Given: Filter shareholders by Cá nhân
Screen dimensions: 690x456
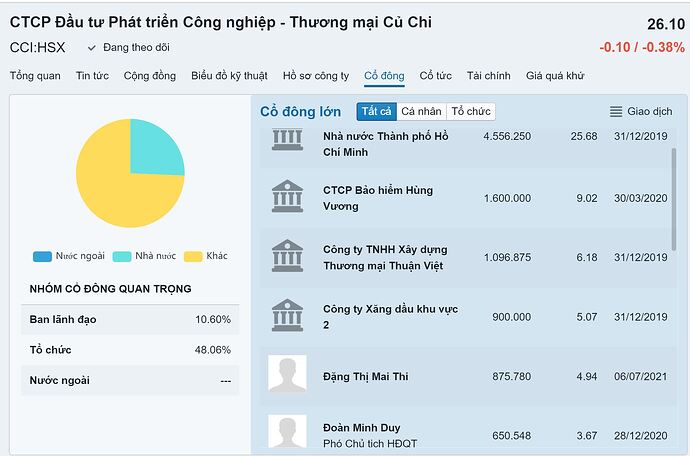Looking at the screenshot, I should [421, 112].
